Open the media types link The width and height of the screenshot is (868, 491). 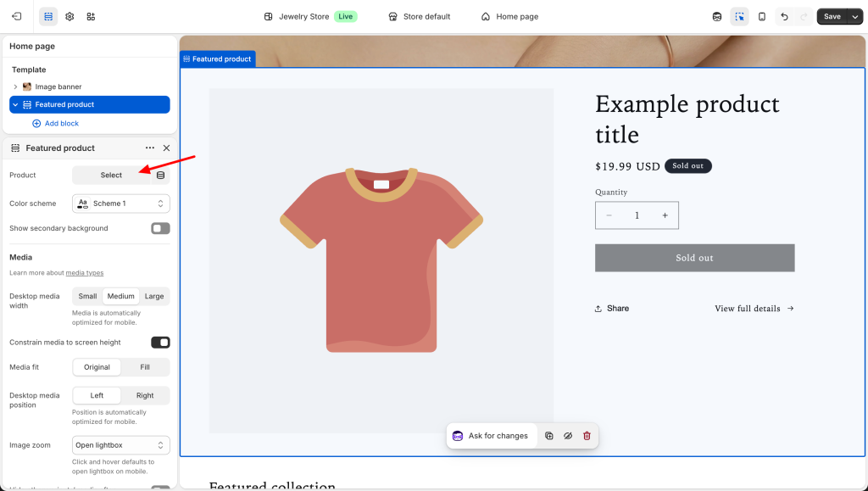click(85, 273)
